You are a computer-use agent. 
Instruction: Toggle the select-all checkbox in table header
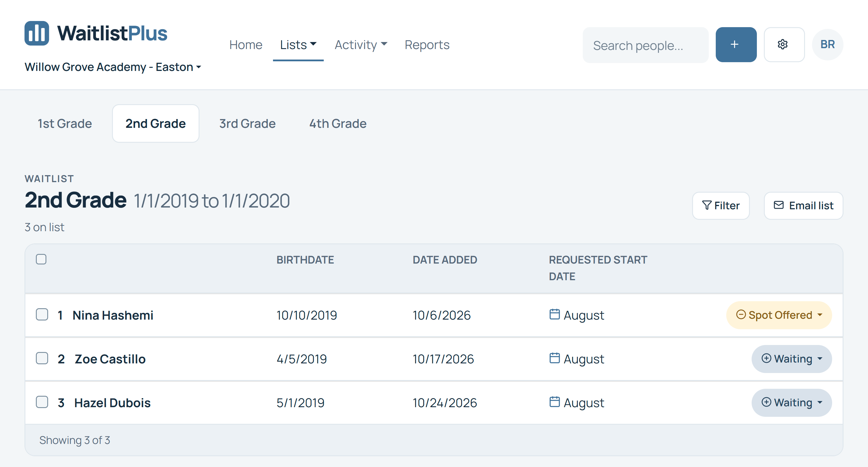pyautogui.click(x=41, y=259)
